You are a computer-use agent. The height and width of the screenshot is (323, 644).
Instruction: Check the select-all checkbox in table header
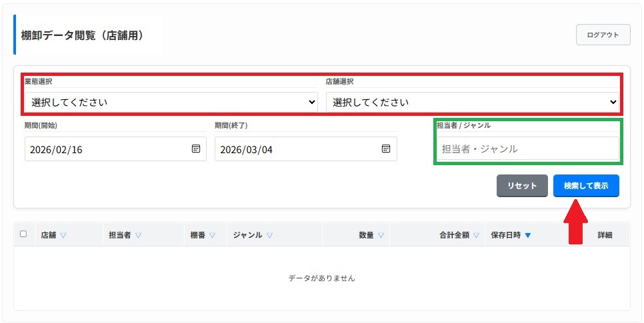pos(23,234)
